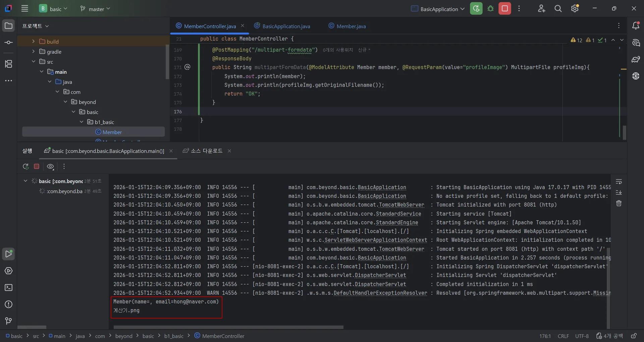The image size is (644, 342).
Task: Open the Problems tool window
Action: tap(8, 304)
